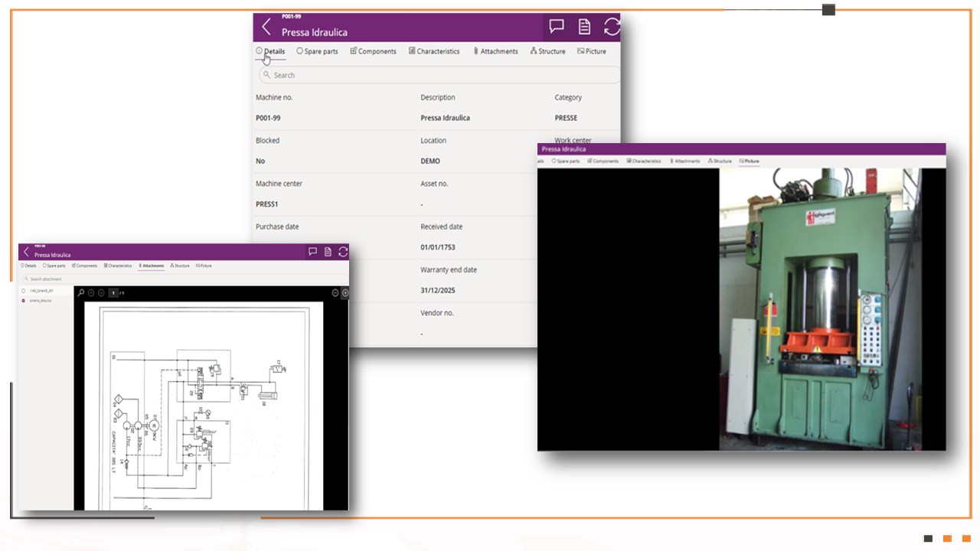Click the Search field in Details window
980x551 pixels.
pyautogui.click(x=439, y=75)
